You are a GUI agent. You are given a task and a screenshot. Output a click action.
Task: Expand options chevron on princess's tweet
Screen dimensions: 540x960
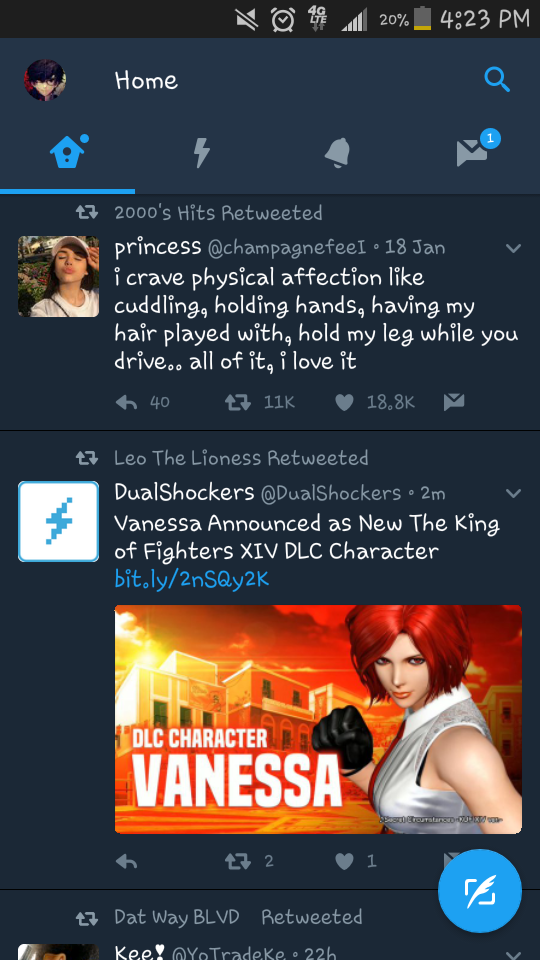tap(513, 248)
